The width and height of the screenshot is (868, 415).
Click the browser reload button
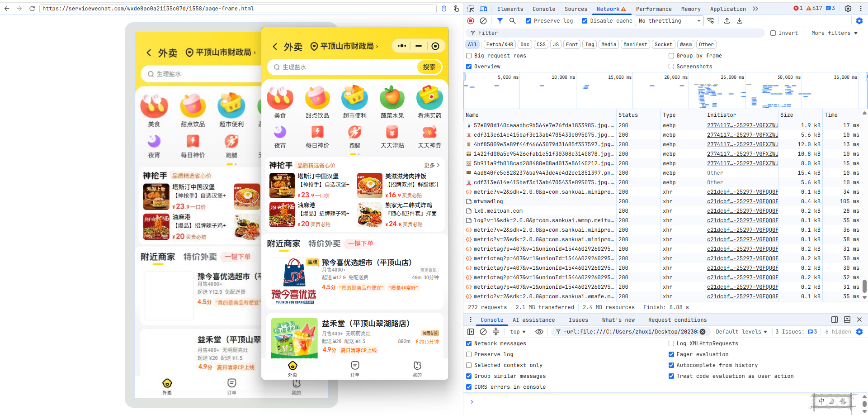(x=32, y=9)
